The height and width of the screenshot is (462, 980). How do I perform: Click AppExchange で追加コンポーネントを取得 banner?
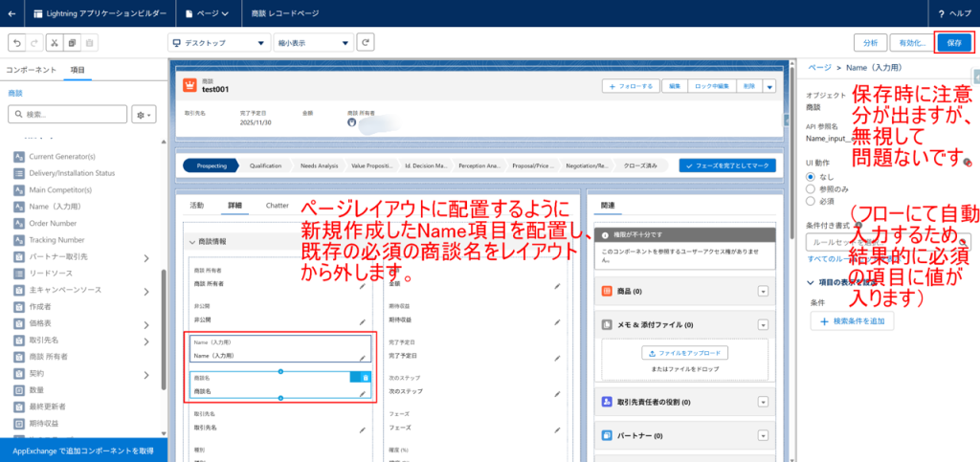point(83,451)
